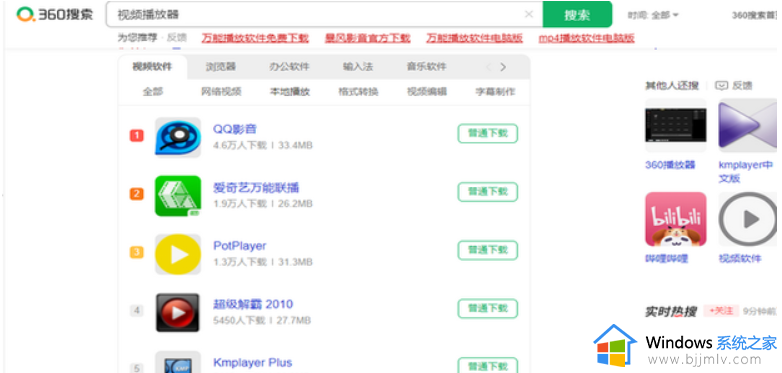Click 普通下载 for 超级解霸 2010

[488, 309]
